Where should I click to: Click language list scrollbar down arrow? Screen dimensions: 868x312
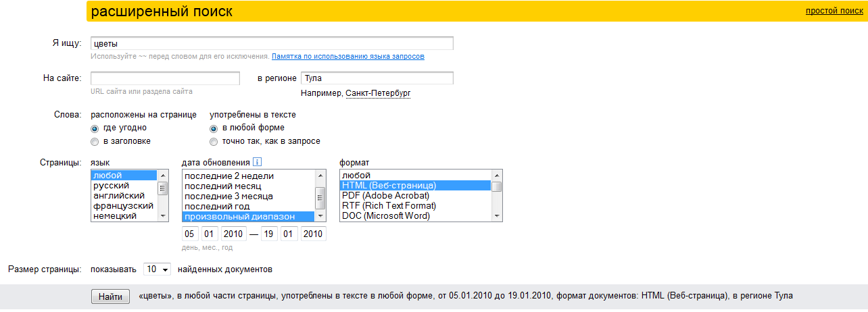pyautogui.click(x=163, y=216)
